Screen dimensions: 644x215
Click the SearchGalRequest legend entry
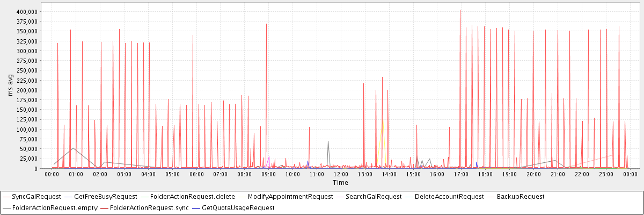[x=374, y=197]
